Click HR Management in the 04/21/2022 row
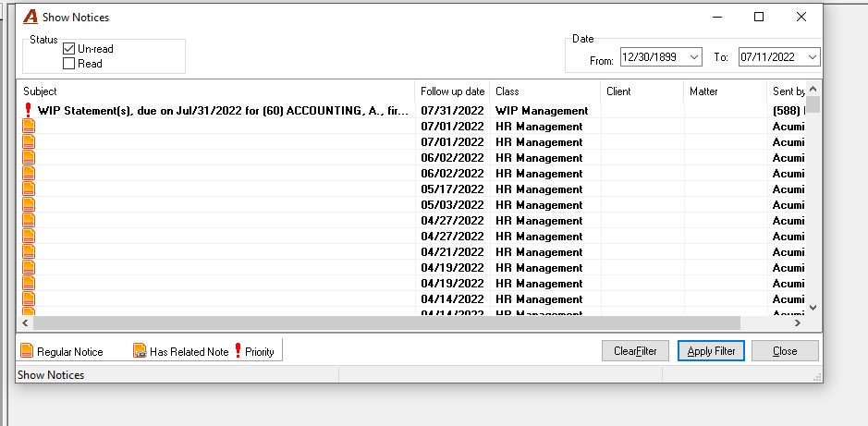Image resolution: width=868 pixels, height=426 pixels. click(x=539, y=252)
